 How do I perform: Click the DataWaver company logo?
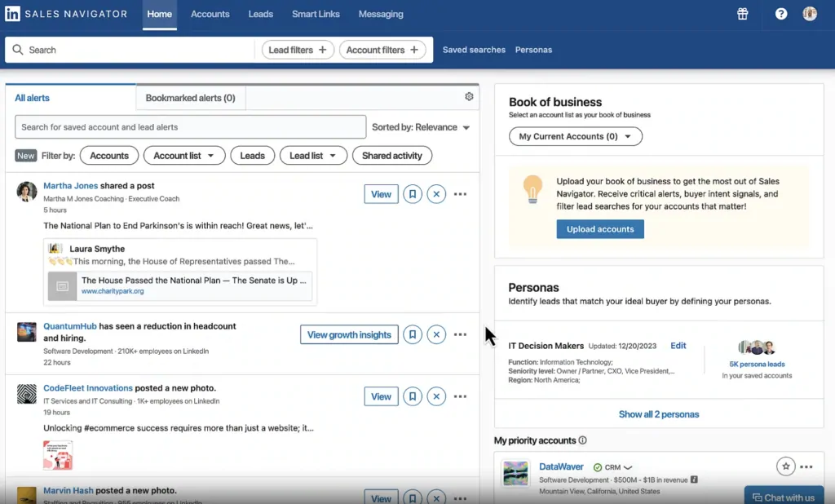click(515, 473)
